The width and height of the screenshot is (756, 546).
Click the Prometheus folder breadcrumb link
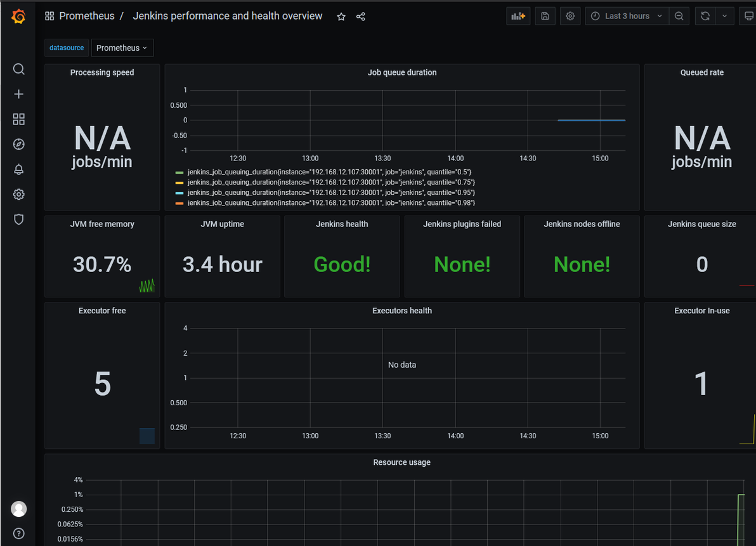tap(87, 16)
